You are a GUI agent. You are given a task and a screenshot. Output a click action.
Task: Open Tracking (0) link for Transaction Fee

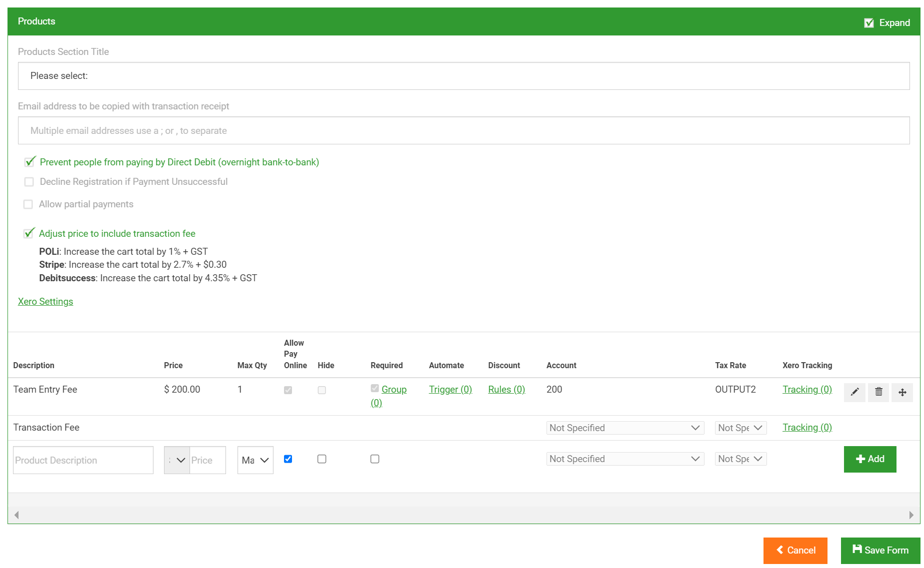[x=807, y=428]
